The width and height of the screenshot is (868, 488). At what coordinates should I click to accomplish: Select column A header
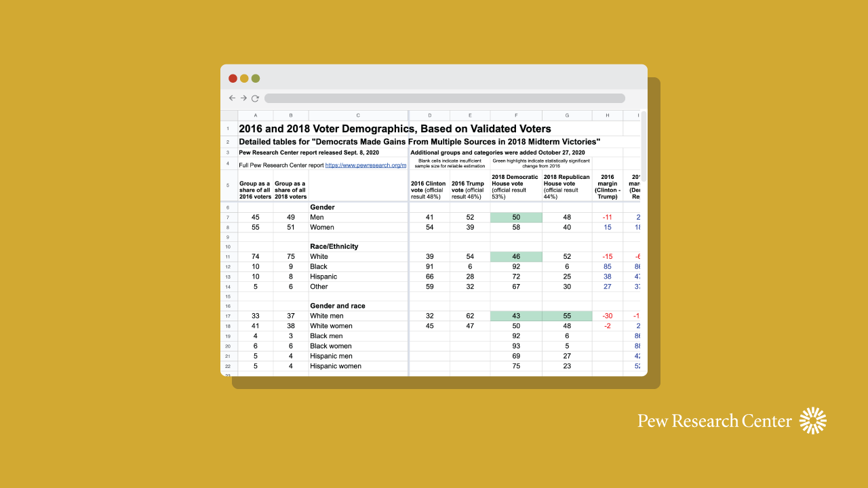click(255, 116)
